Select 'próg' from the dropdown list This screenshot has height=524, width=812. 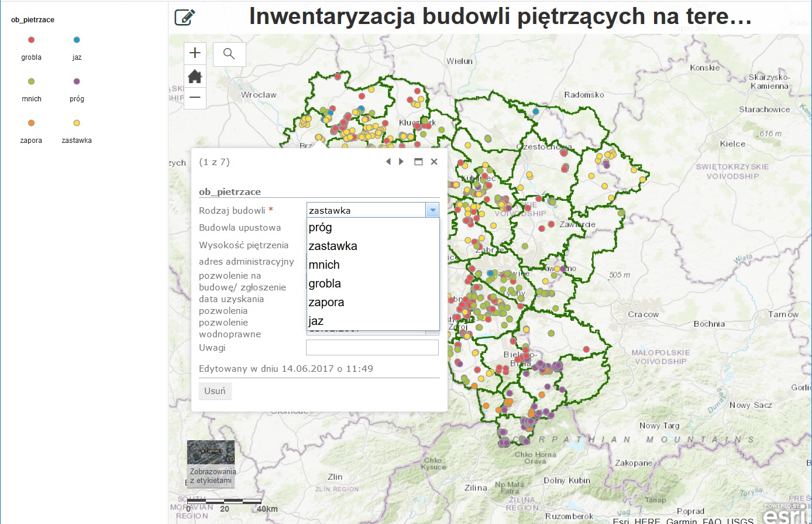tap(373, 227)
